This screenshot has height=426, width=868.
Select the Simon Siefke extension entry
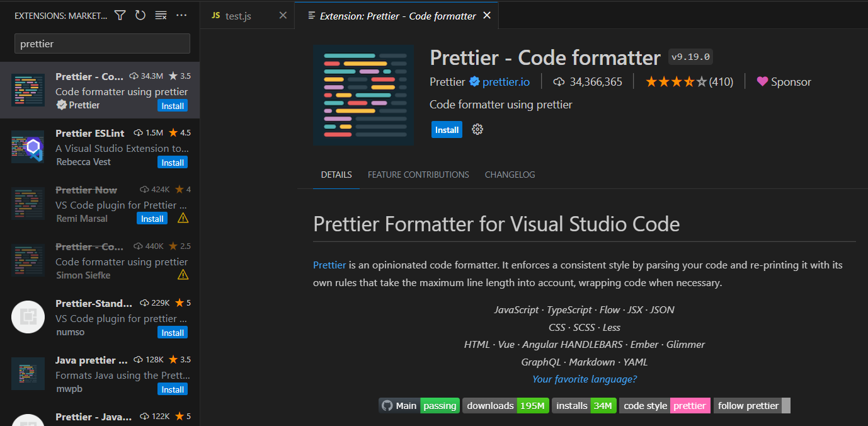(100, 261)
